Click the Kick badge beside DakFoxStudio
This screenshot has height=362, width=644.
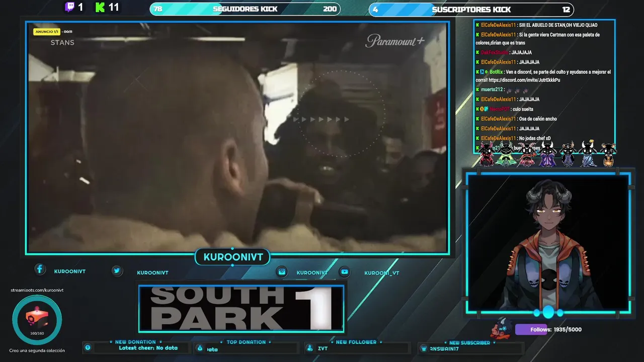(x=477, y=52)
